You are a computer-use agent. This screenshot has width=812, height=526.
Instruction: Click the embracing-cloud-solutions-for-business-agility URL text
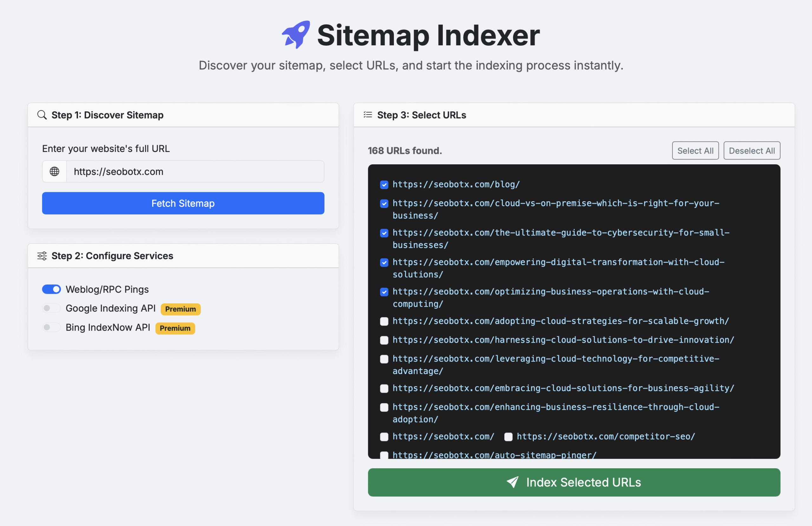coord(563,388)
